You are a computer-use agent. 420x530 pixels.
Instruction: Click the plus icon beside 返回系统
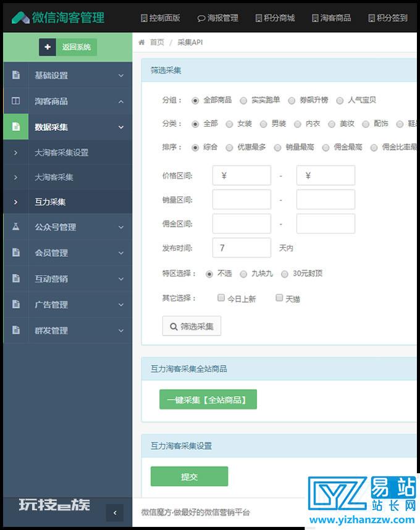click(x=48, y=47)
